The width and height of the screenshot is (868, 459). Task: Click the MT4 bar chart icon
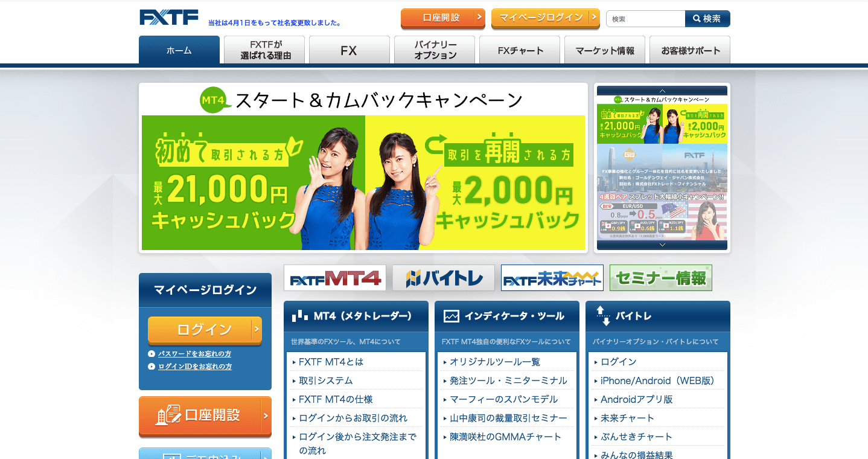click(300, 316)
